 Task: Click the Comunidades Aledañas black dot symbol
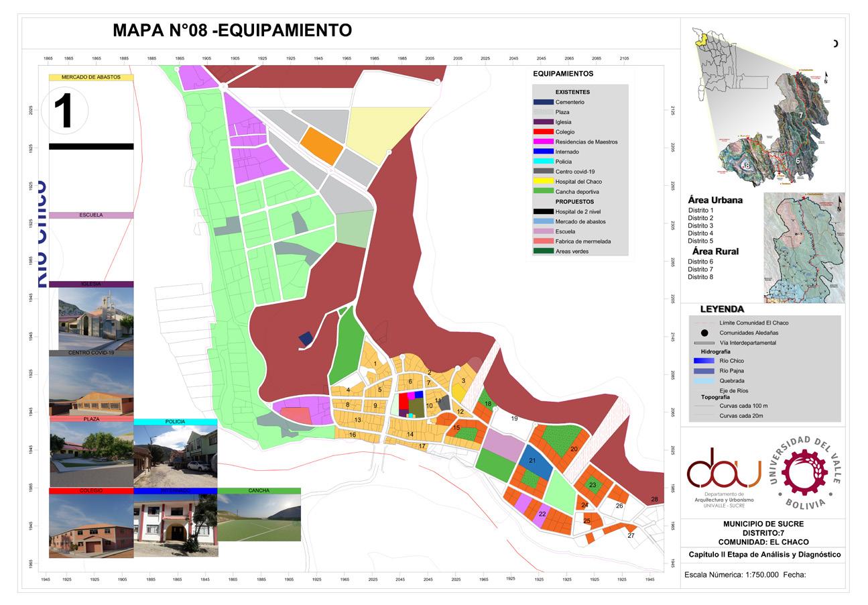pos(704,333)
